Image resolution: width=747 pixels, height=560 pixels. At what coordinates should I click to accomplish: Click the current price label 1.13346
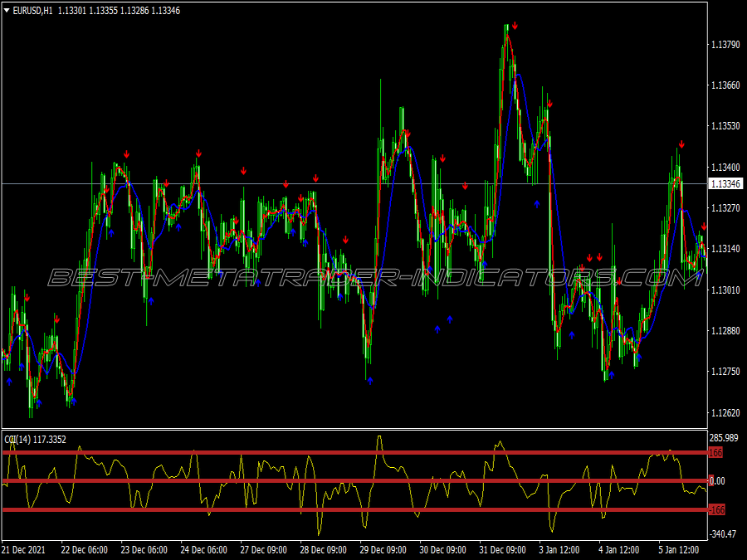(725, 184)
